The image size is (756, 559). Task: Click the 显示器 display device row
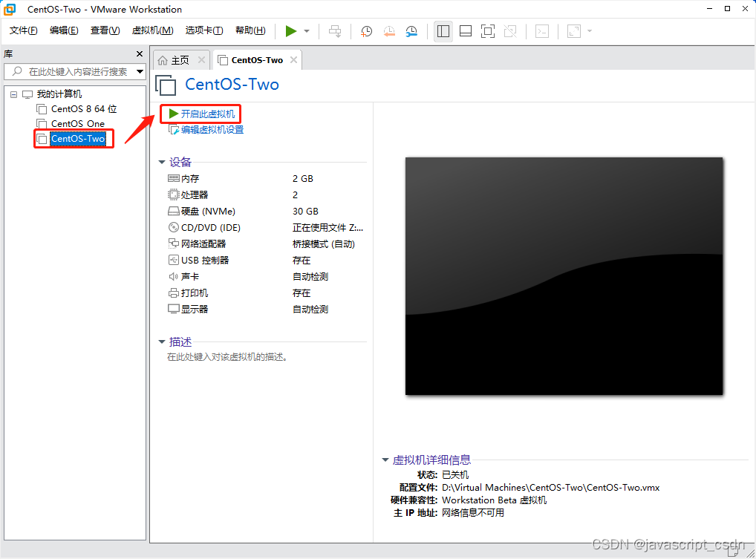[265, 310]
